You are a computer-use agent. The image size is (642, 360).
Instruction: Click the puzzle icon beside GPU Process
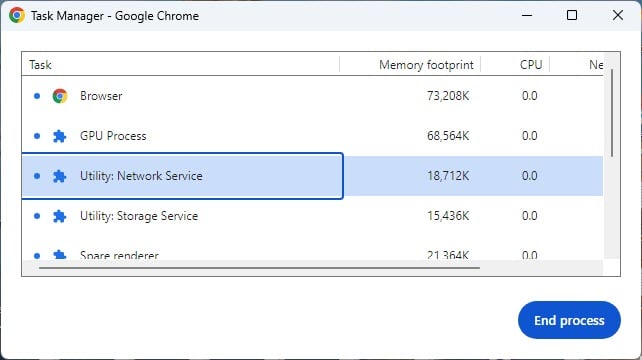tap(60, 136)
